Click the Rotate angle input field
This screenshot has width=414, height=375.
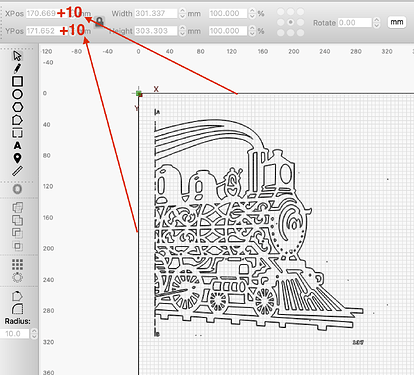click(355, 23)
